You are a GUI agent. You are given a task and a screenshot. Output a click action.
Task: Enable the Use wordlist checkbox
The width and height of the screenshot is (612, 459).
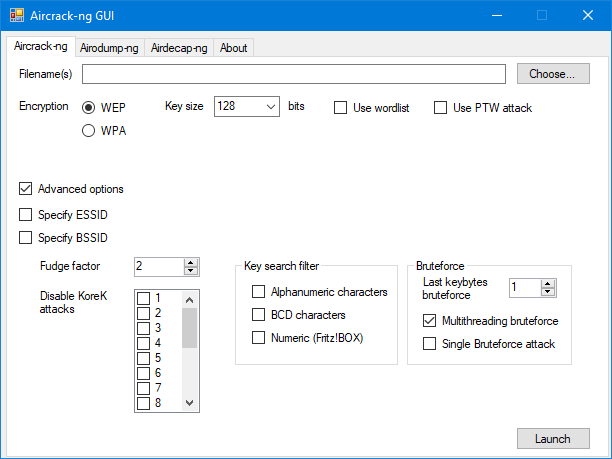pyautogui.click(x=340, y=108)
